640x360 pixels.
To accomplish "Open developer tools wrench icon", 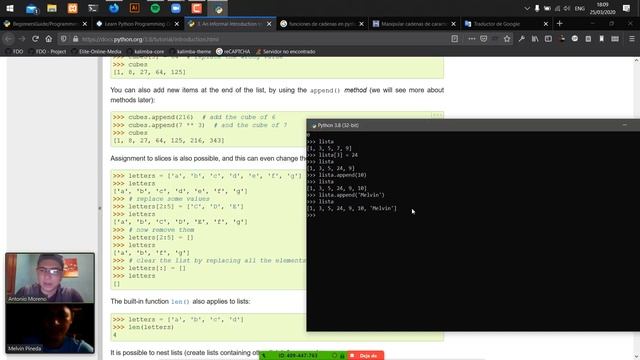I will coord(522,39).
